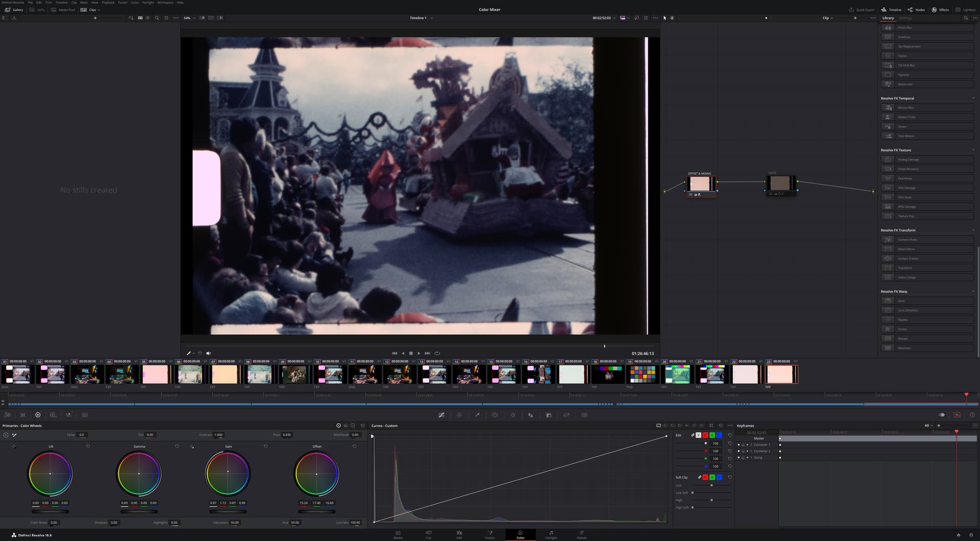Screen dimensions: 980x541
Task: Open the Blur/Sharpen palette icon
Action: pyautogui.click(x=531, y=415)
